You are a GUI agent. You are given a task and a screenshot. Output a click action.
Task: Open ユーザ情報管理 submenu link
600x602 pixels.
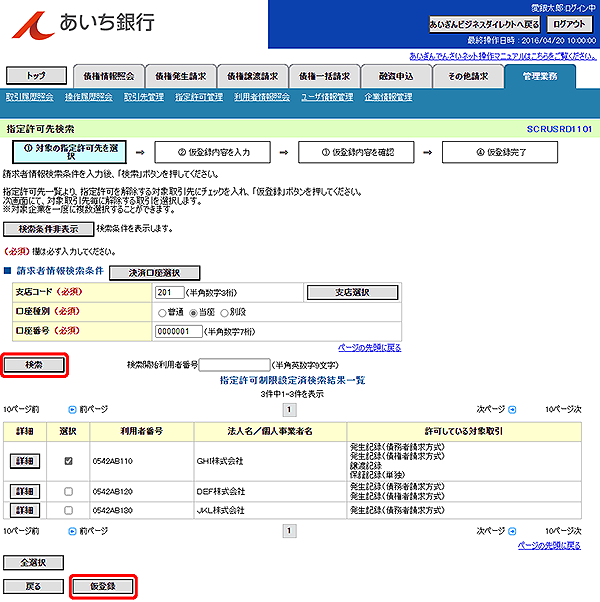click(327, 97)
